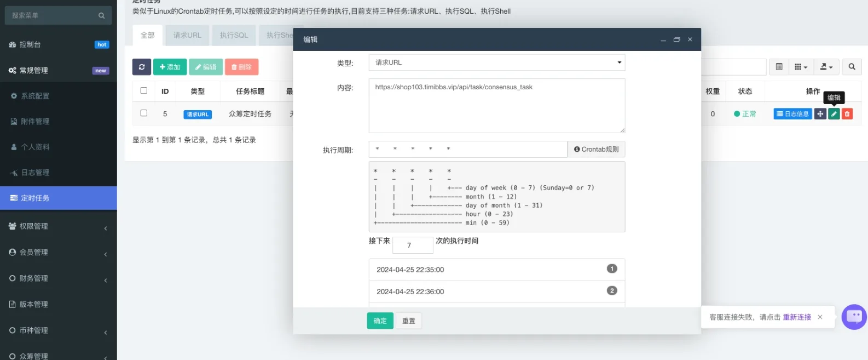This screenshot has width=868, height=360.
Task: Click the green pencil edit icon in row
Action: click(x=834, y=114)
